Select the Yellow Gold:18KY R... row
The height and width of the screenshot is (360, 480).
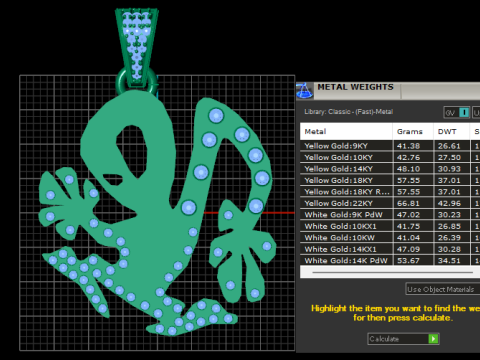(x=390, y=192)
